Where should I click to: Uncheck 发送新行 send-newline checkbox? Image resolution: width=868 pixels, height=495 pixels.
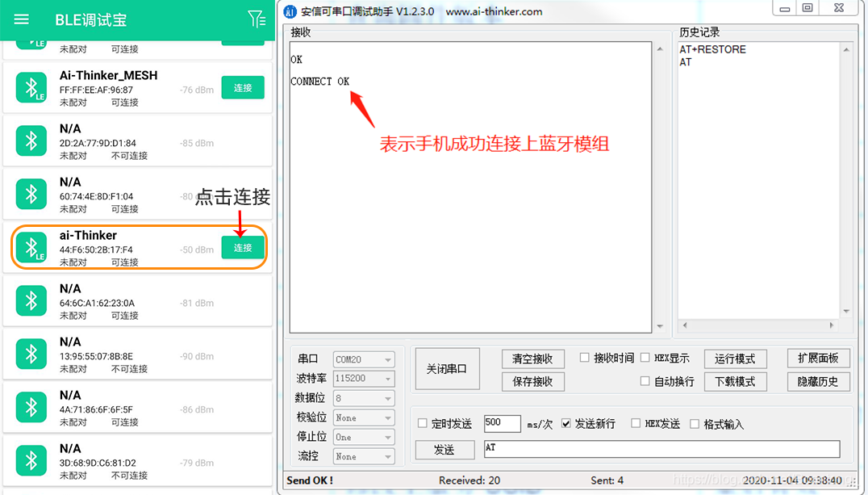565,423
